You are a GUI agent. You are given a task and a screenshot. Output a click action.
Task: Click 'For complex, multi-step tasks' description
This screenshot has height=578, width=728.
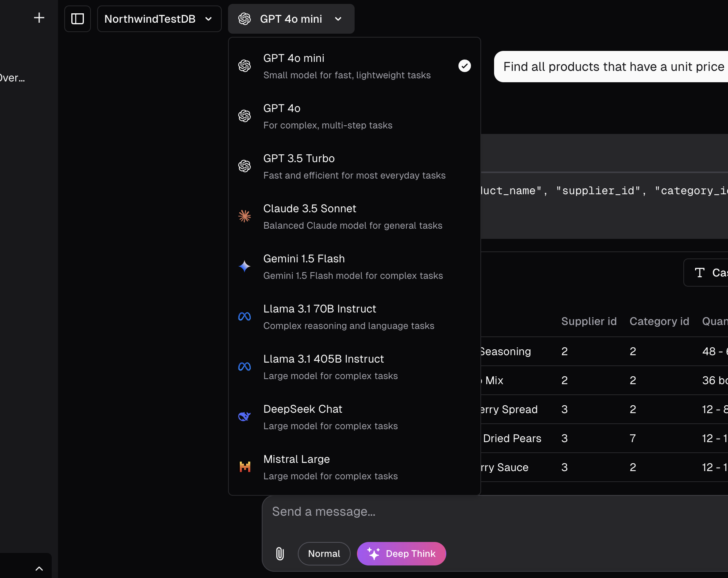tap(328, 125)
